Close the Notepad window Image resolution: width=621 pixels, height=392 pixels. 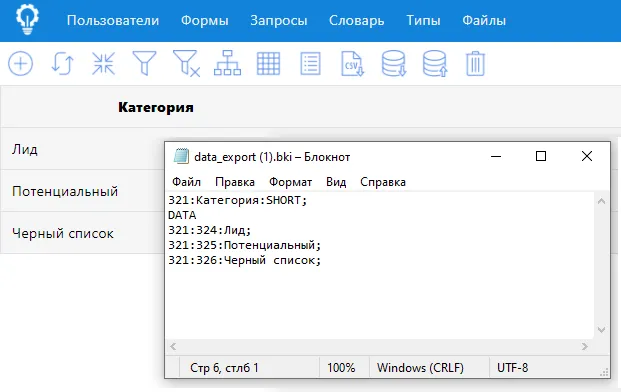(x=587, y=156)
